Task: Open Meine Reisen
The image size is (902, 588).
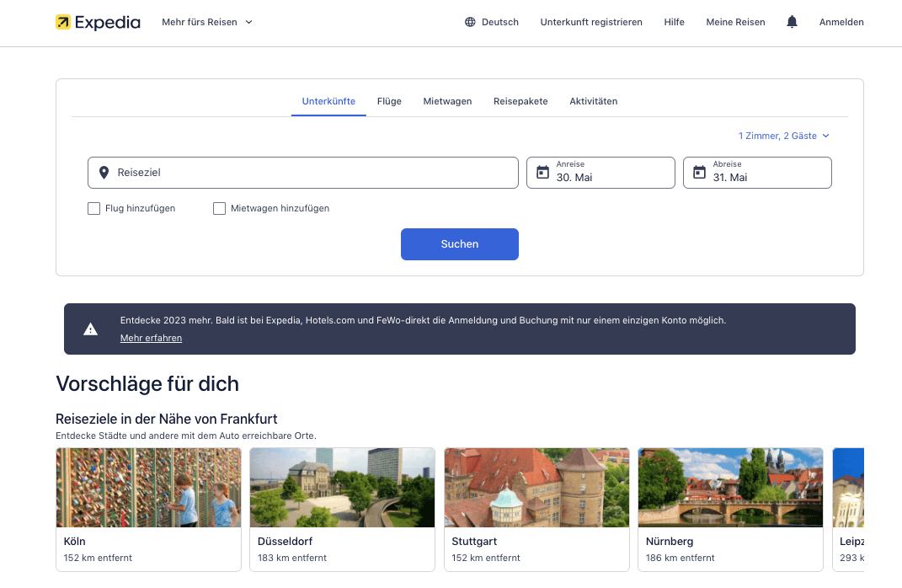Action: pos(736,22)
